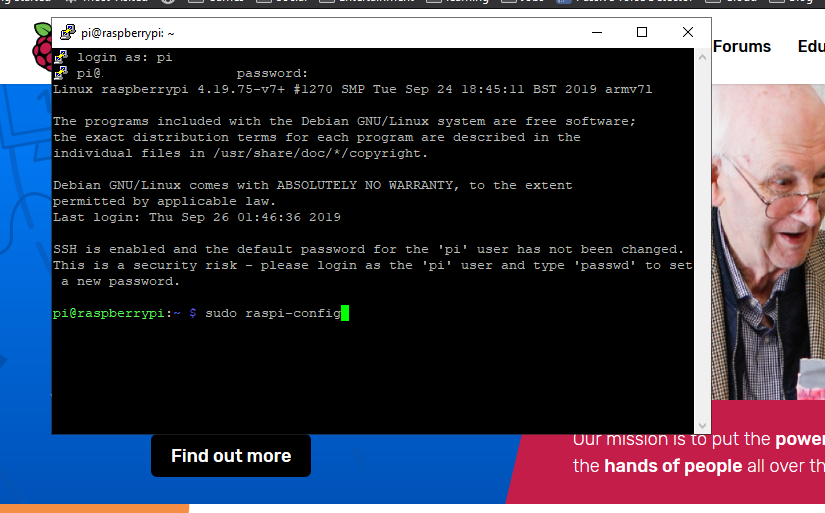Click the 'pi@raspberrypi: ~' window title text

128,33
